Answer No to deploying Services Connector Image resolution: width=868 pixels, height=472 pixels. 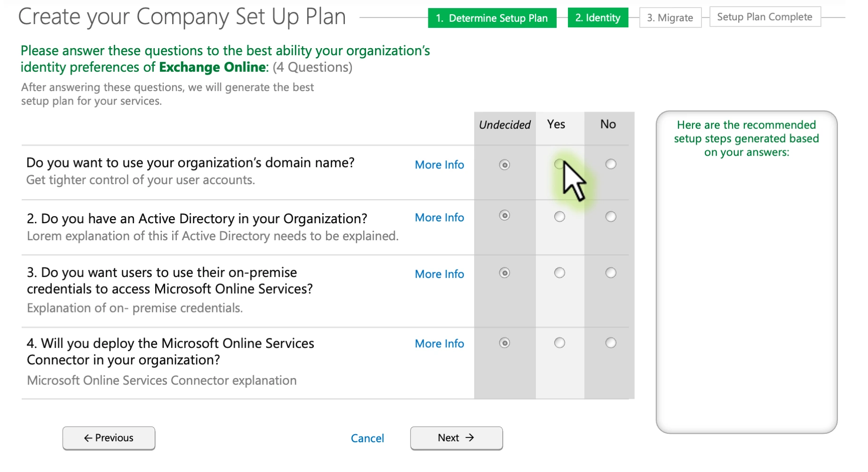610,343
